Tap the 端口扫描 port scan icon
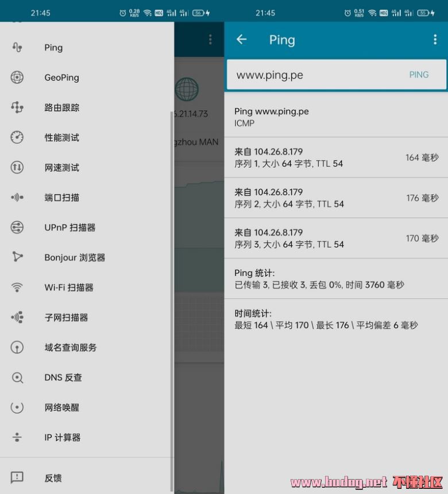 click(17, 198)
